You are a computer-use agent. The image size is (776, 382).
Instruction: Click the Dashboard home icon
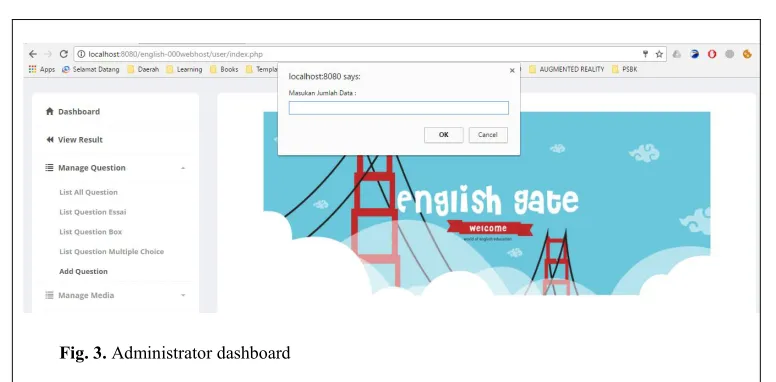click(x=49, y=111)
